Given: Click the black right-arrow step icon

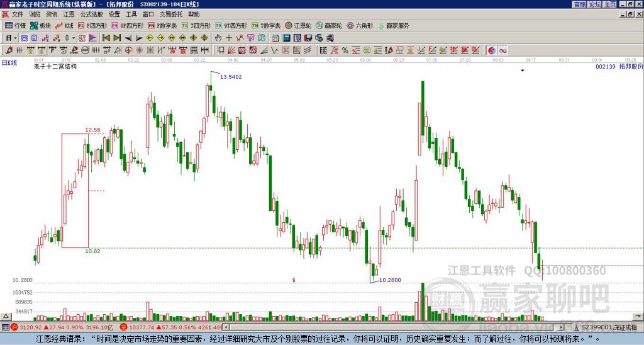Looking at the screenshot, I should [x=139, y=38].
